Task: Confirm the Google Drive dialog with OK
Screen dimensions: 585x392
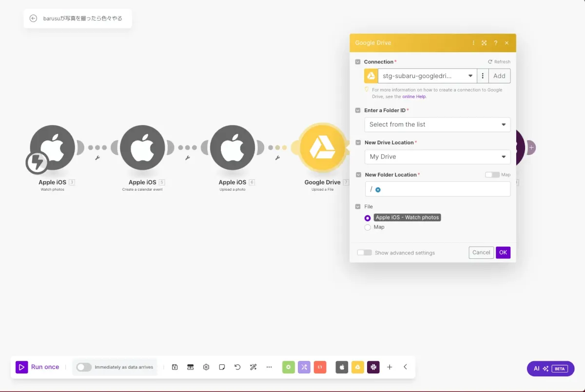Action: click(x=503, y=253)
